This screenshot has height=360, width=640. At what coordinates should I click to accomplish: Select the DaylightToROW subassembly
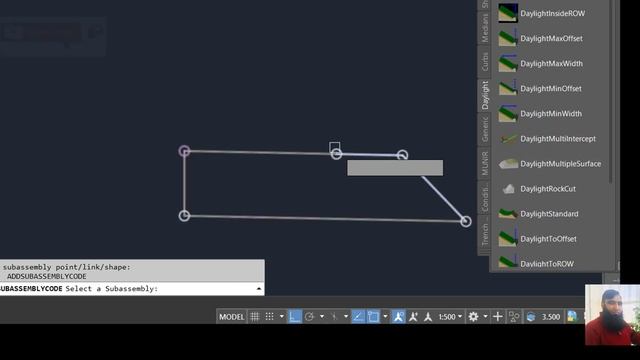coord(536,263)
